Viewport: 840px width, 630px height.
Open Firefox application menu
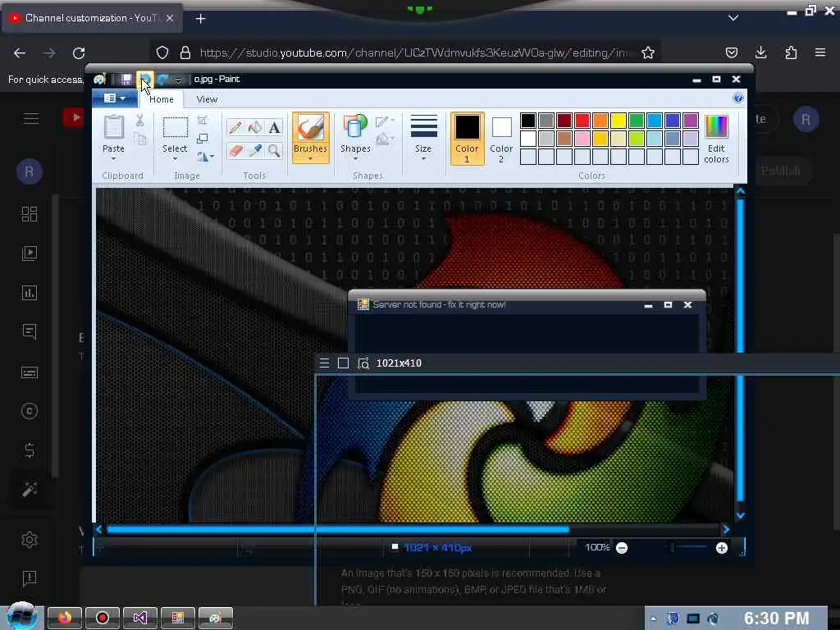point(820,52)
